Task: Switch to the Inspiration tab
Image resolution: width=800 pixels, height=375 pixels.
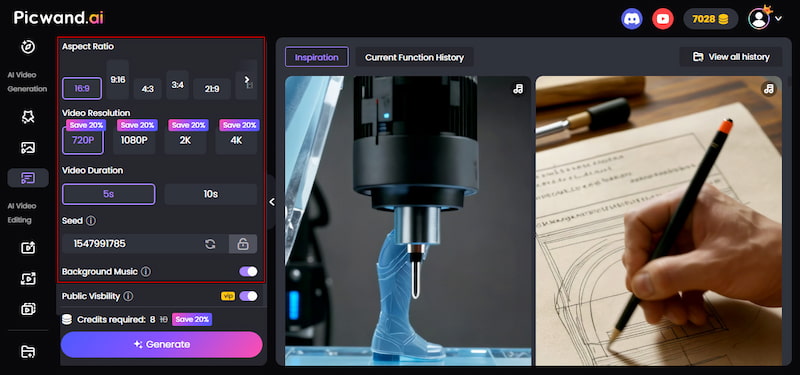Action: [316, 57]
